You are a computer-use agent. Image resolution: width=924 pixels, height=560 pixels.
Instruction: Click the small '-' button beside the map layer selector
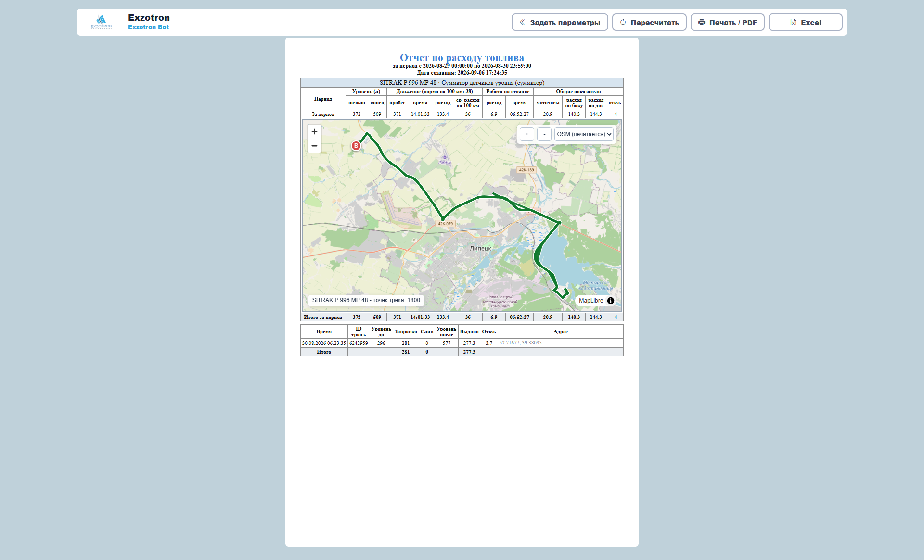click(544, 134)
